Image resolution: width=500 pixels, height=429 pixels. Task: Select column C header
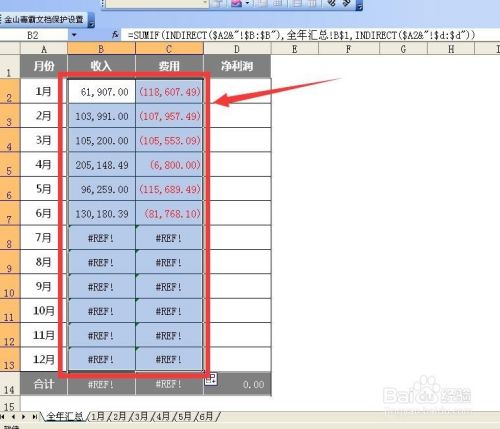[x=169, y=49]
